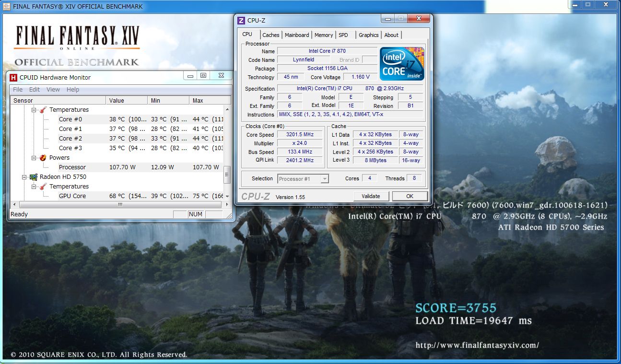Click the Code Name field showing Lynnfield
This screenshot has height=364, width=621.
tap(304, 60)
